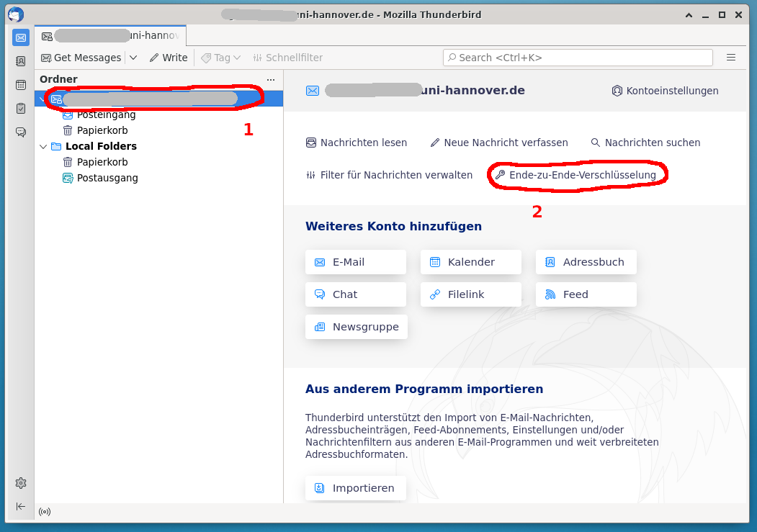Click the online status icon in status bar
Image resolution: width=757 pixels, height=532 pixels.
point(45,512)
